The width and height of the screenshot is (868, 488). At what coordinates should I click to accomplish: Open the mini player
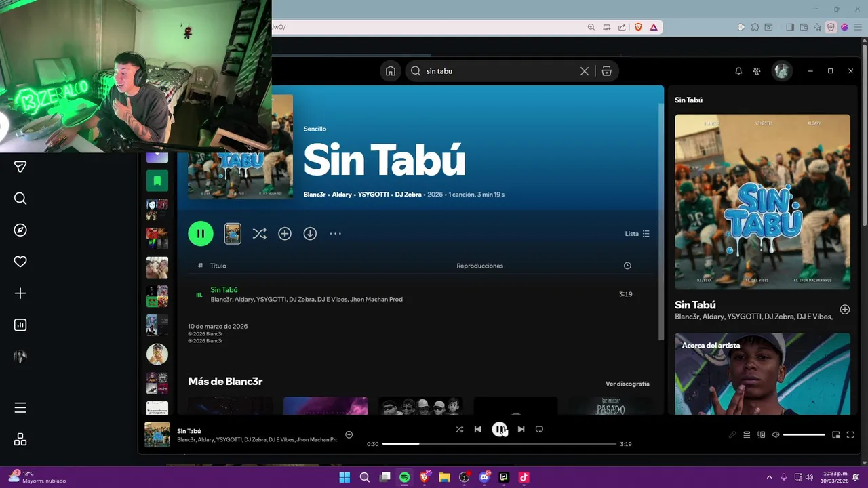point(836,434)
